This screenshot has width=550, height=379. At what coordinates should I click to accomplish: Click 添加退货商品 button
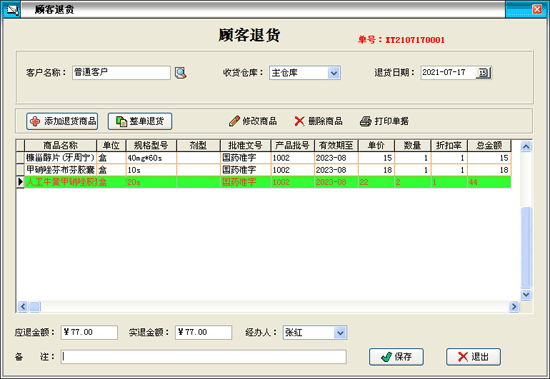pyautogui.click(x=62, y=121)
